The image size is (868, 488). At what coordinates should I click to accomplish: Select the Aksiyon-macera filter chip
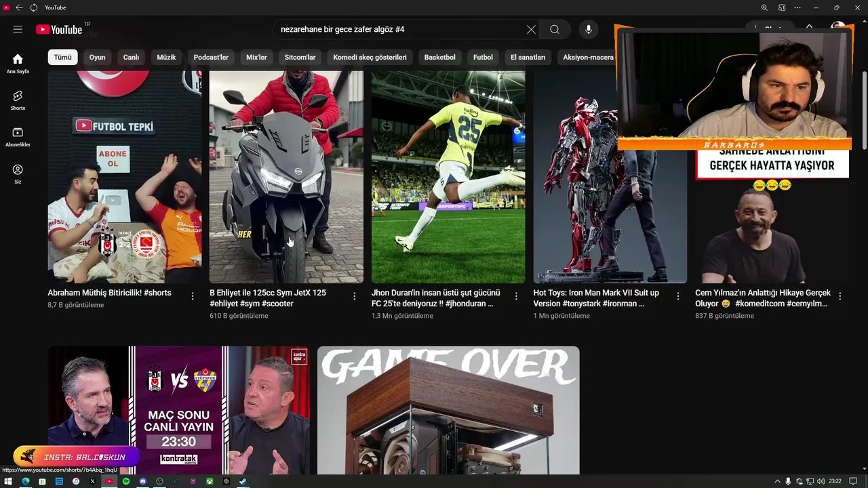click(x=588, y=58)
